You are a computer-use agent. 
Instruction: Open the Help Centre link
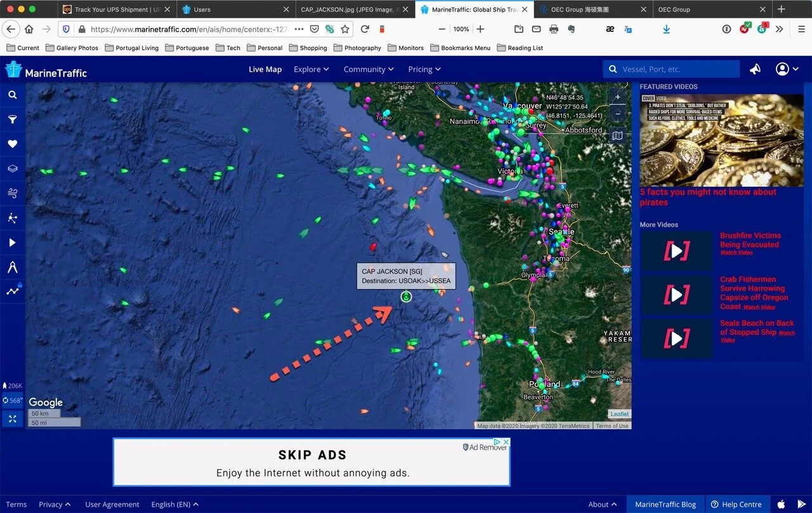736,504
